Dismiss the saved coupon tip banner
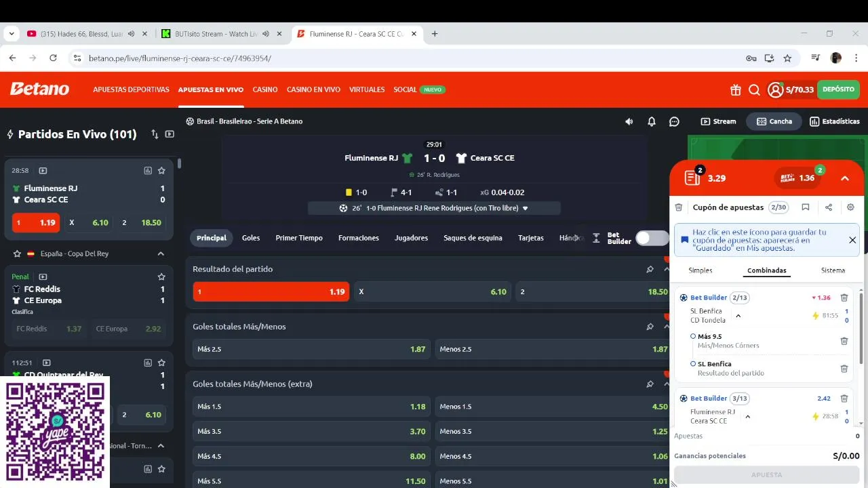Viewport: 868px width, 488px height. click(852, 240)
